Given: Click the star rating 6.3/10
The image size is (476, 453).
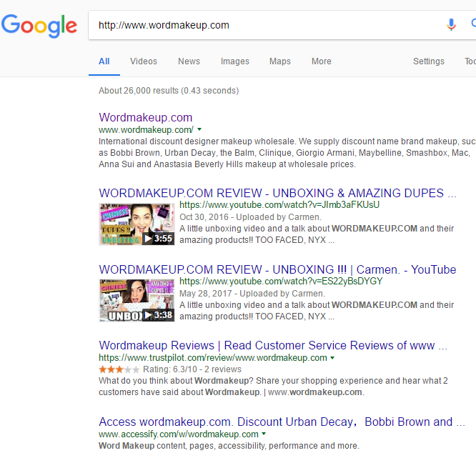Looking at the screenshot, I should coord(119,369).
